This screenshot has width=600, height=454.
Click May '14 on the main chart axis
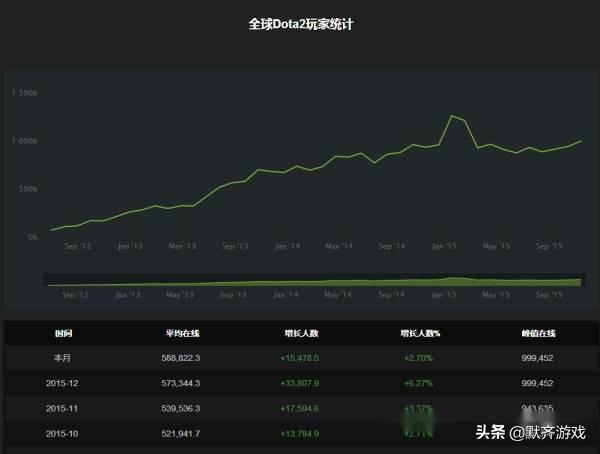click(x=339, y=246)
